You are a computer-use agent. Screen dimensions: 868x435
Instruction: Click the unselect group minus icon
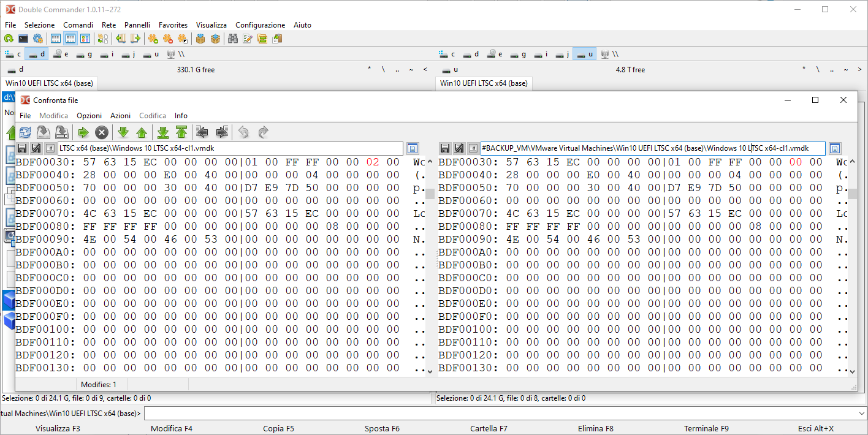[x=168, y=39]
